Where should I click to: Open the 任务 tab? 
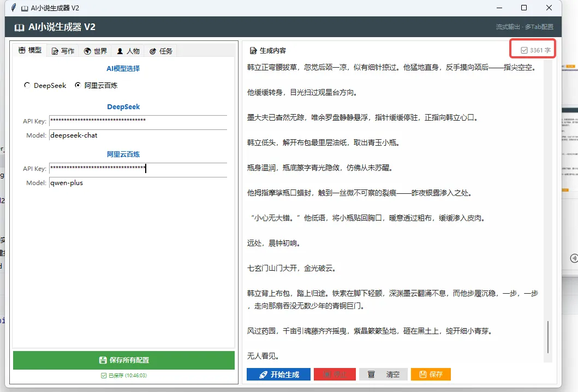(x=160, y=51)
